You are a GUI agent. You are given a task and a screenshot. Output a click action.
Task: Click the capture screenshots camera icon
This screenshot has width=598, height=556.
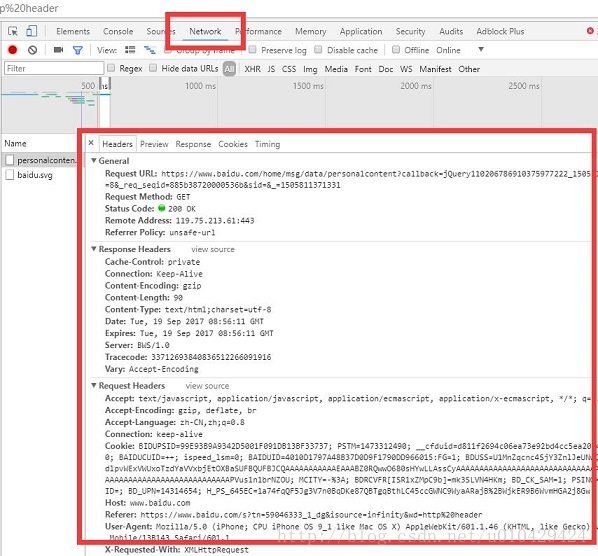tap(58, 50)
